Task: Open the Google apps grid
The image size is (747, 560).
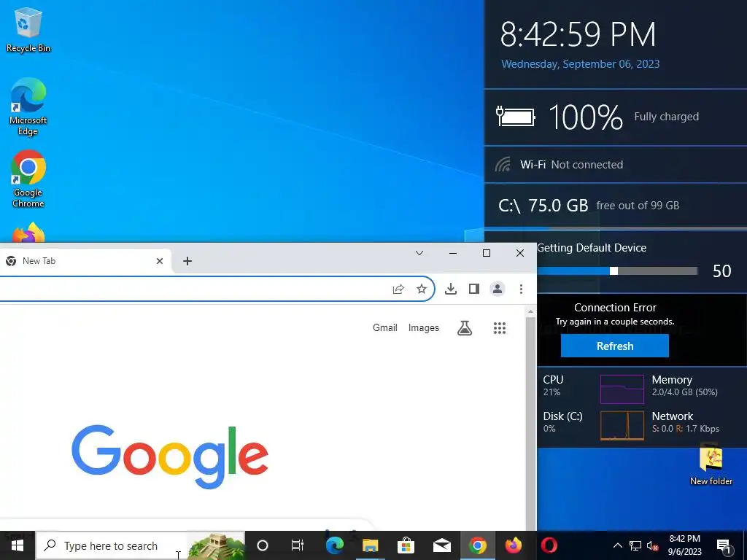Action: pos(499,328)
